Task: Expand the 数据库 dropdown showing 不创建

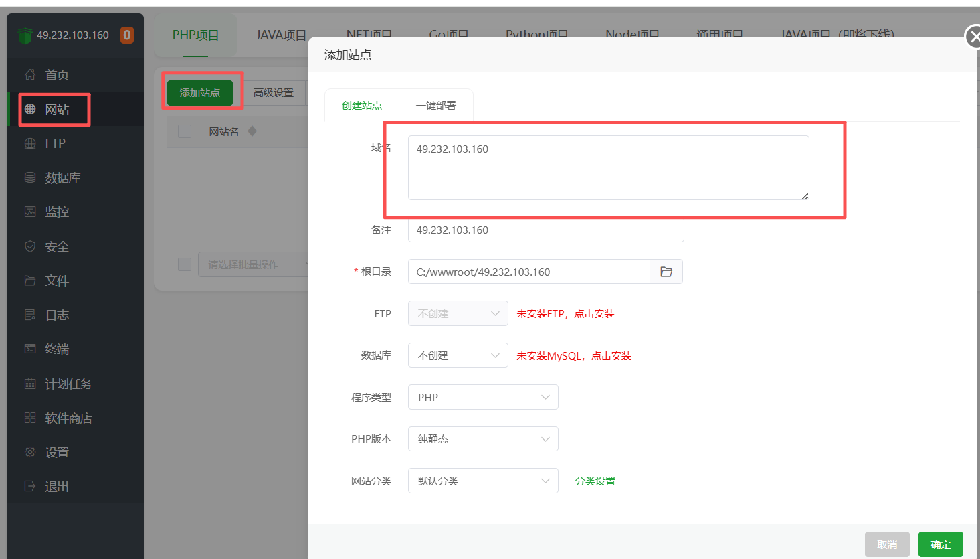Action: [458, 355]
